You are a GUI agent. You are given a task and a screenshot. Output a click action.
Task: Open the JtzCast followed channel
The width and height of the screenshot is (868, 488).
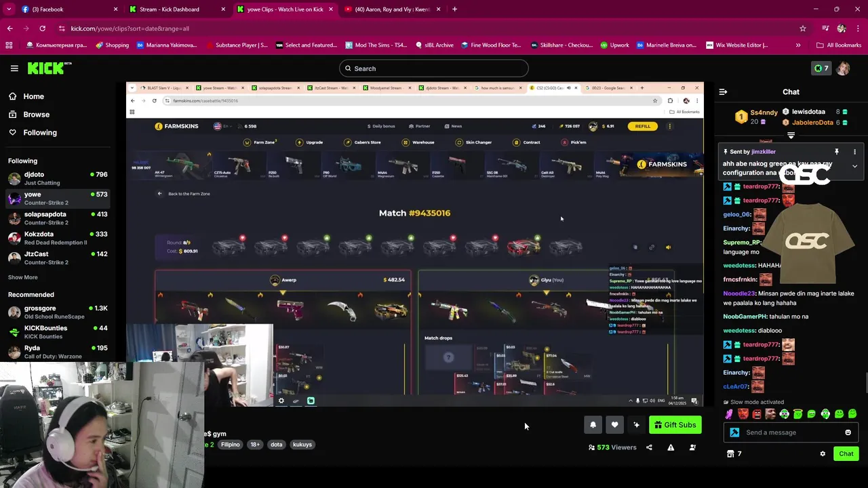click(58, 258)
